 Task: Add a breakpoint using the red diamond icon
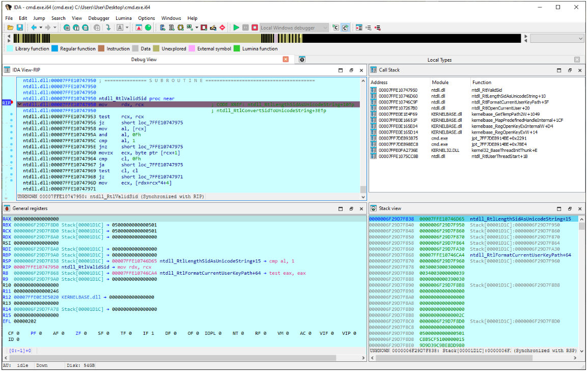[222, 28]
